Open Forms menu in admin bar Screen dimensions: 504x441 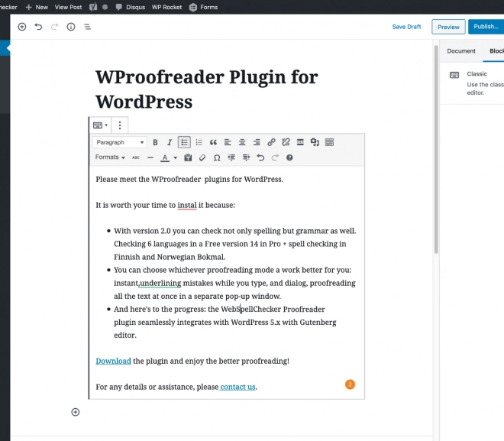pos(203,7)
